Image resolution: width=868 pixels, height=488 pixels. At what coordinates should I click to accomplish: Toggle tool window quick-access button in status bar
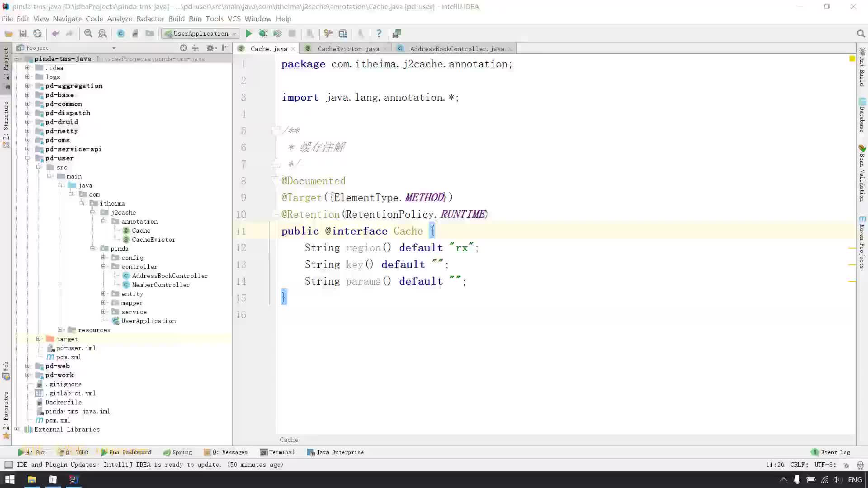tap(8, 465)
